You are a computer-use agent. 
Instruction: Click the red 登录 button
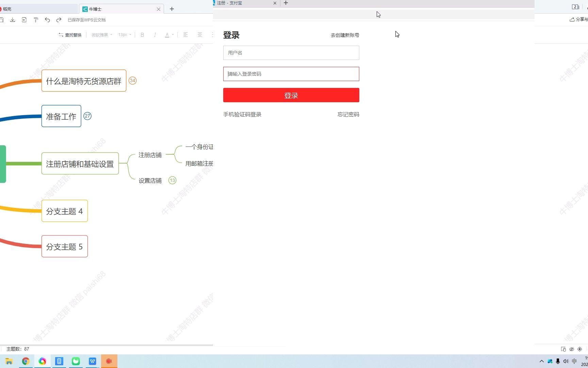(x=291, y=95)
